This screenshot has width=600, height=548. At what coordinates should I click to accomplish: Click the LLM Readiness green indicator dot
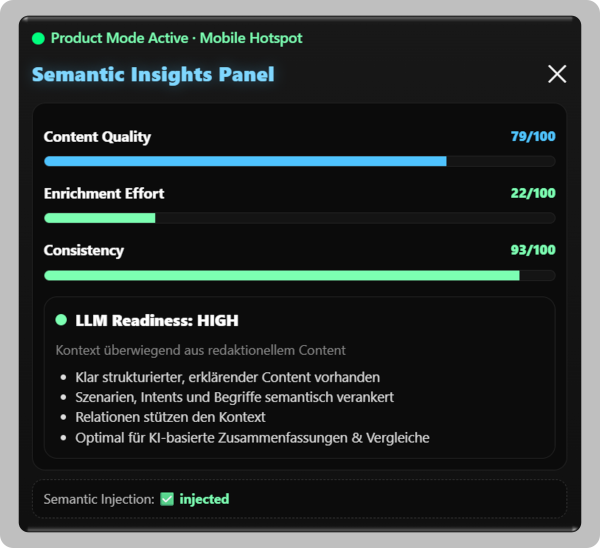point(61,320)
